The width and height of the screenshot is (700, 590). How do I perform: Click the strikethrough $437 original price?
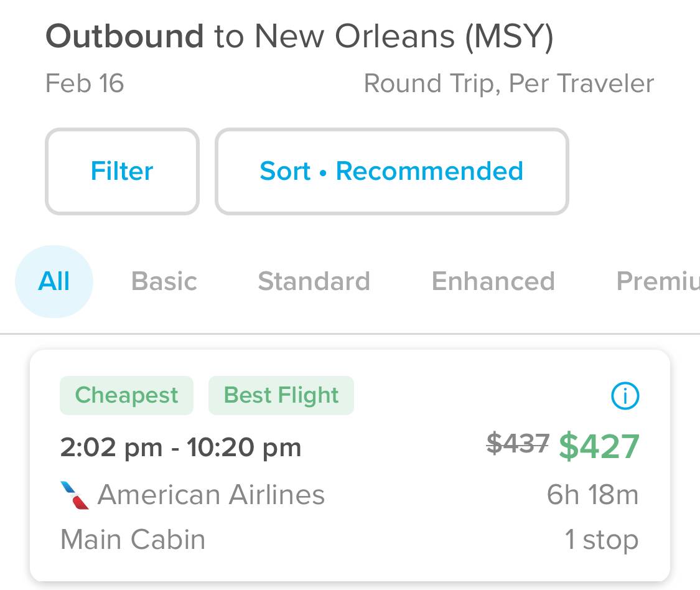click(516, 444)
